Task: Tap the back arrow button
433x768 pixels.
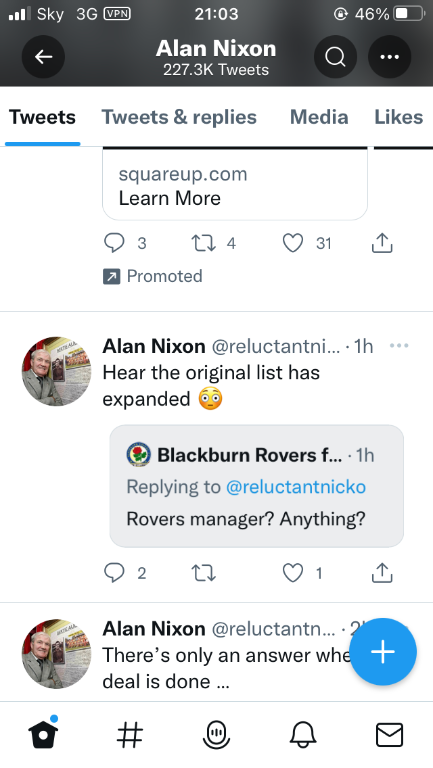Action: pyautogui.click(x=43, y=57)
